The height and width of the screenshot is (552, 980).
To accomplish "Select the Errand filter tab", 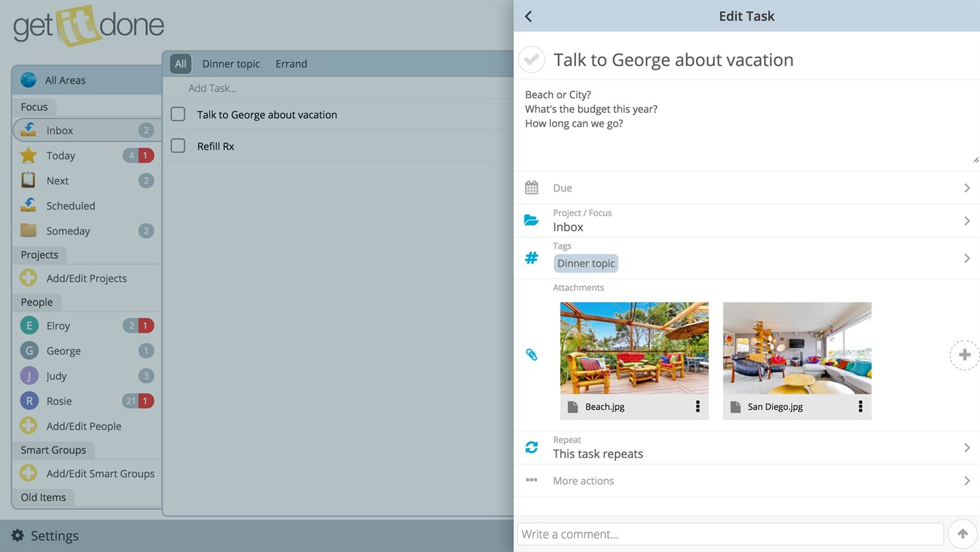I will click(291, 63).
